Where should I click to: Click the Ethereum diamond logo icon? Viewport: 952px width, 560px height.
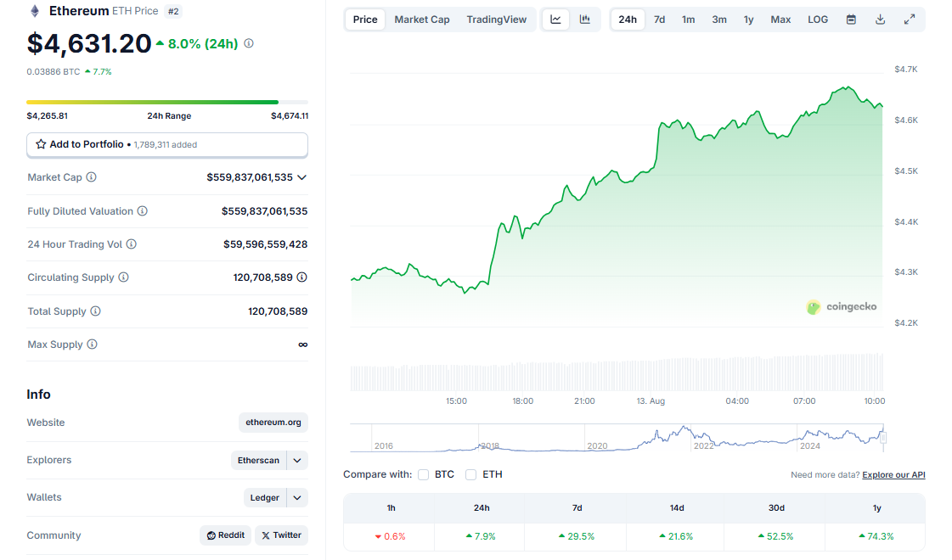pos(35,11)
